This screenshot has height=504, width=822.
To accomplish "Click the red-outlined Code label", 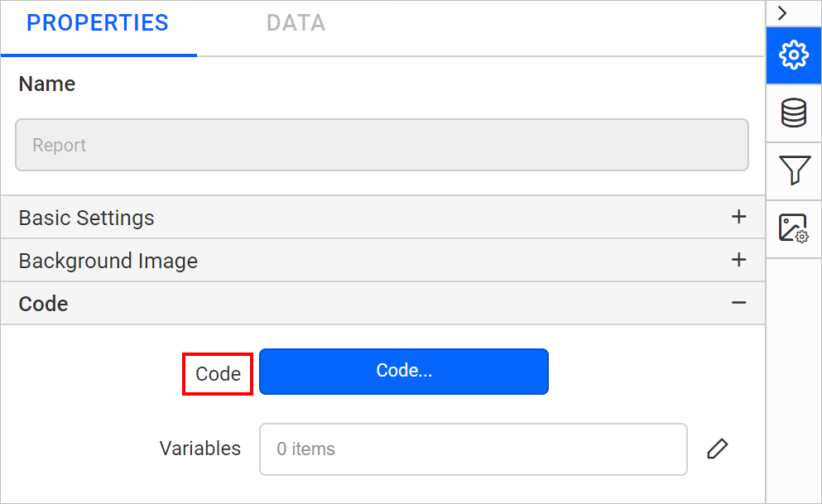I will (217, 374).
